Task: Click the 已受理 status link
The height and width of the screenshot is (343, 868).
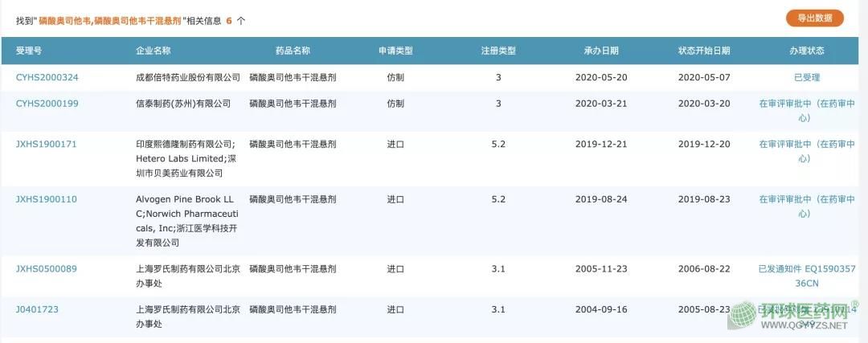Action: [807, 77]
